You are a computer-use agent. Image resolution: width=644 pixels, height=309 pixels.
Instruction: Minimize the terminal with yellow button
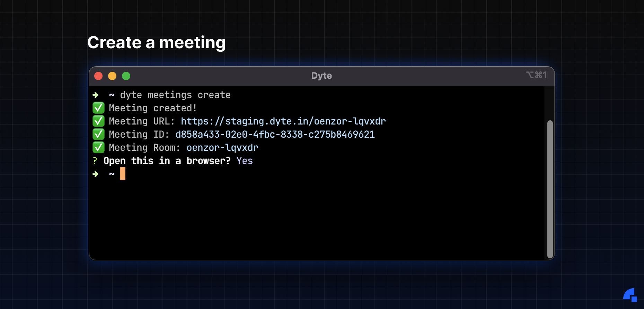[x=112, y=76]
